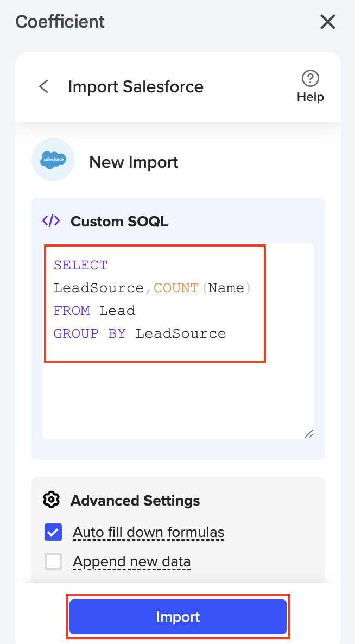The width and height of the screenshot is (355, 644).
Task: Click the Append new data label
Action: [131, 561]
